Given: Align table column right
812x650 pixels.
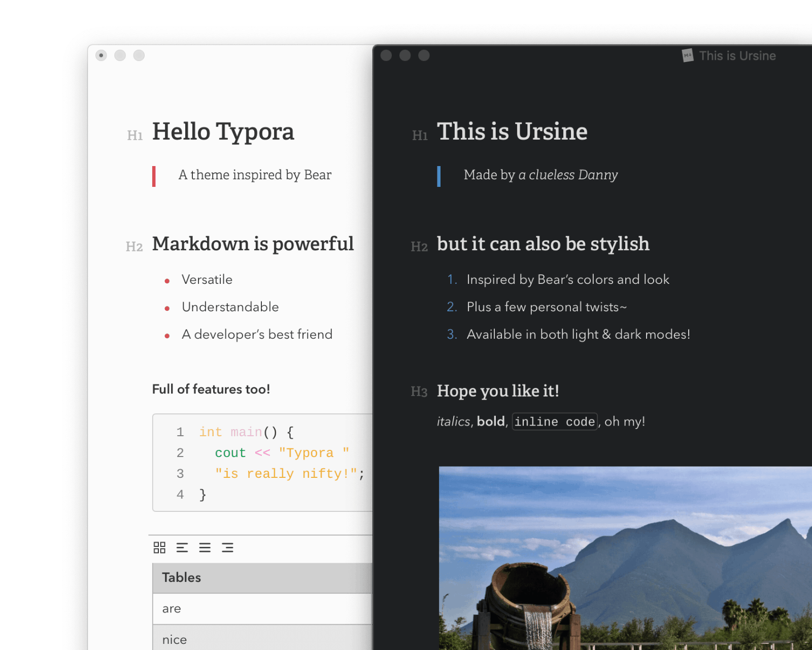Looking at the screenshot, I should pos(227,547).
